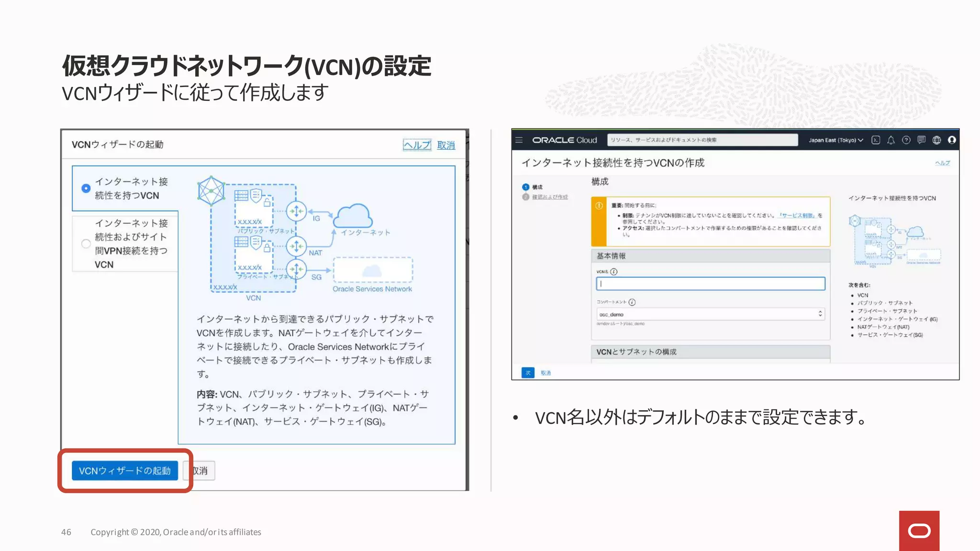Viewport: 980px width, 551px height.
Task: Click 取消 button next to wizard launch button
Action: (x=200, y=471)
